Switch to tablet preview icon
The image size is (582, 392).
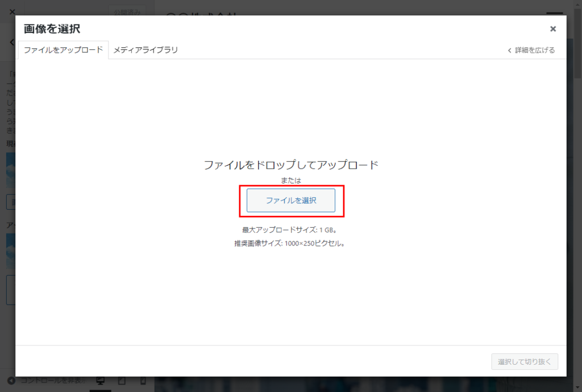[122, 381]
